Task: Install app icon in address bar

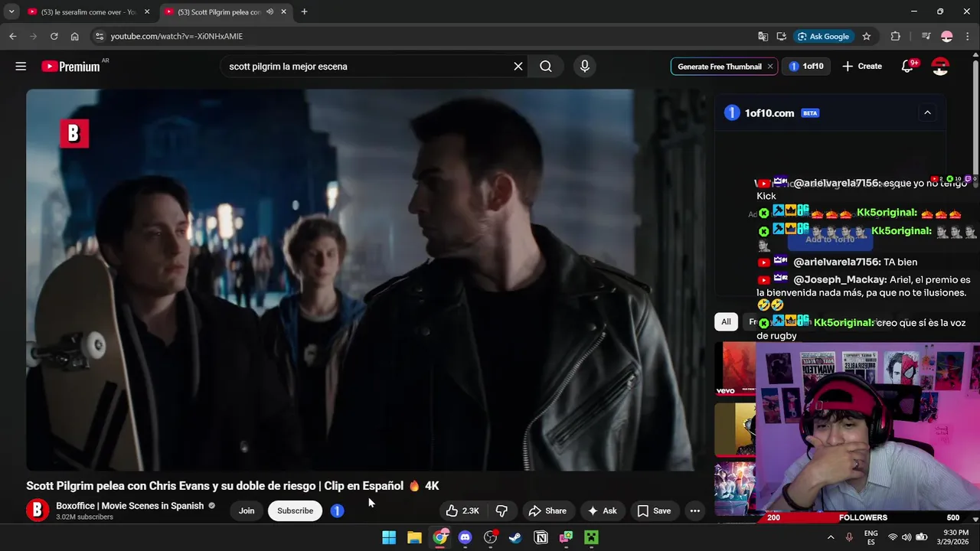Action: tap(781, 36)
